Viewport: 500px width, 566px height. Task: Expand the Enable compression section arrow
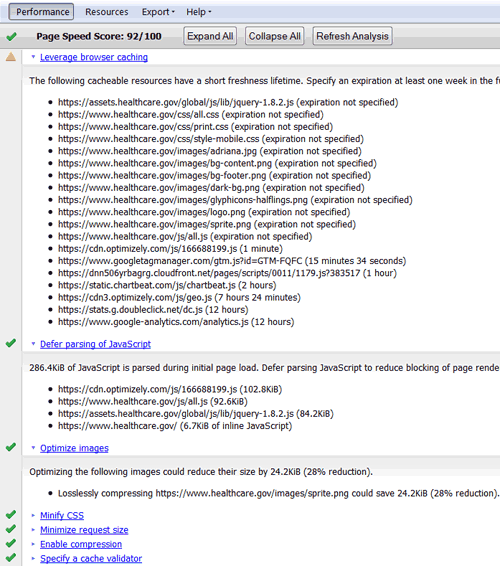[x=33, y=544]
